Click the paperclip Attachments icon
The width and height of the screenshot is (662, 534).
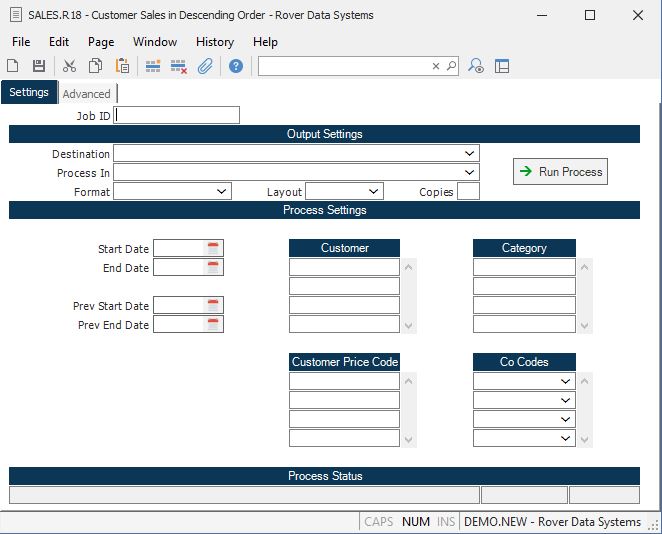click(x=204, y=66)
